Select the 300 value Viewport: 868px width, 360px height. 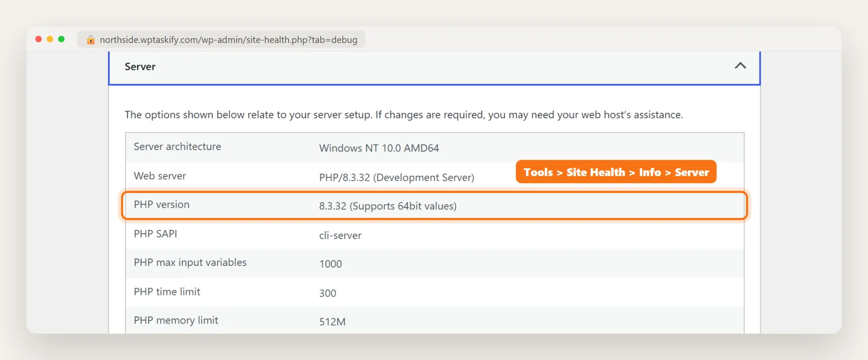click(x=328, y=293)
